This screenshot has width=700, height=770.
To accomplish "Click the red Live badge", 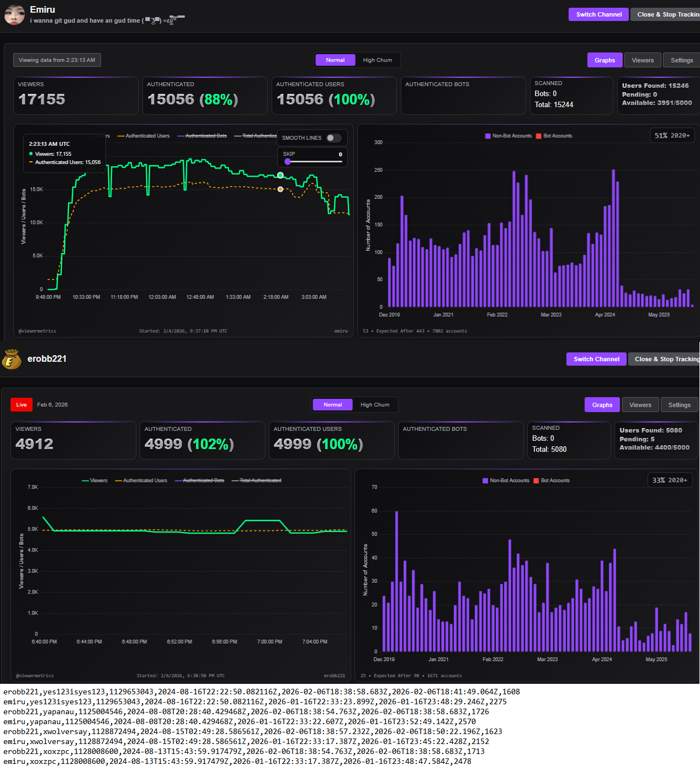I will point(22,405).
